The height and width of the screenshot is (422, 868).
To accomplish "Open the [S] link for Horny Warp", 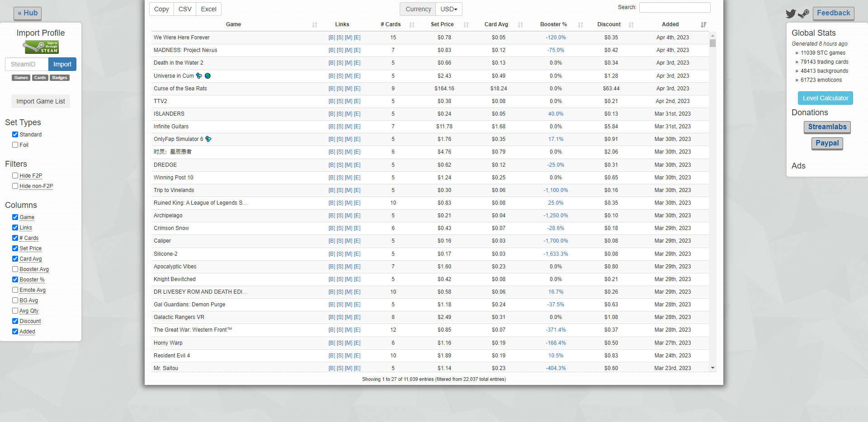I will (340, 343).
